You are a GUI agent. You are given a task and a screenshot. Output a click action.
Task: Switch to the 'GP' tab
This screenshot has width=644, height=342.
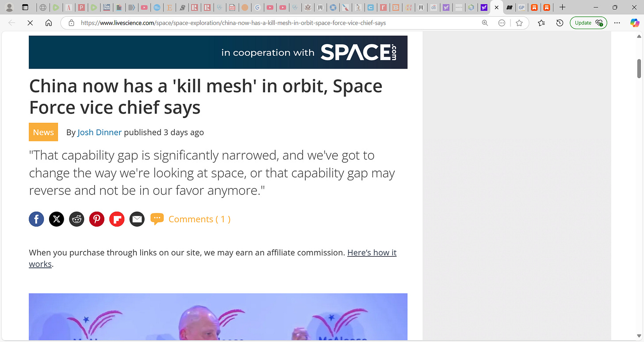click(521, 8)
